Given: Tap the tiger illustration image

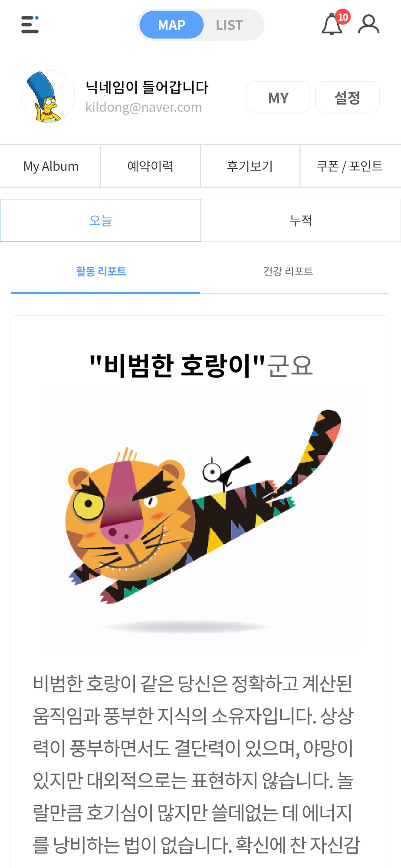Looking at the screenshot, I should point(201,519).
